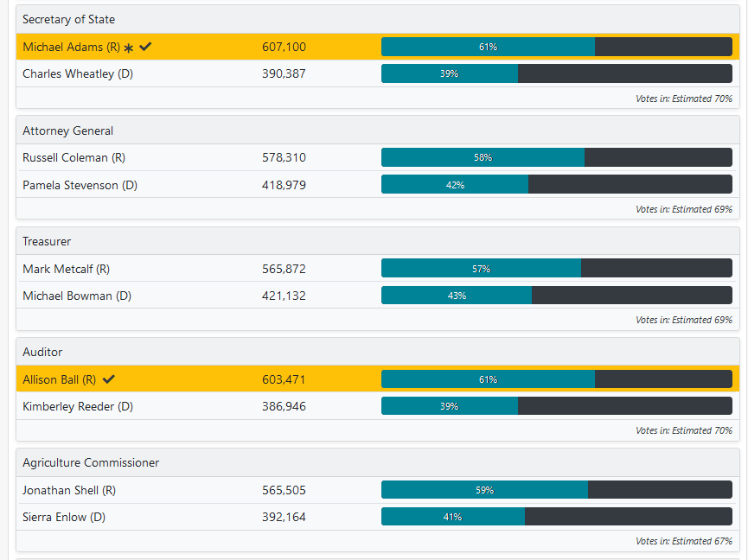Click vote count 390,387
This screenshot has width=748, height=560.
click(284, 73)
